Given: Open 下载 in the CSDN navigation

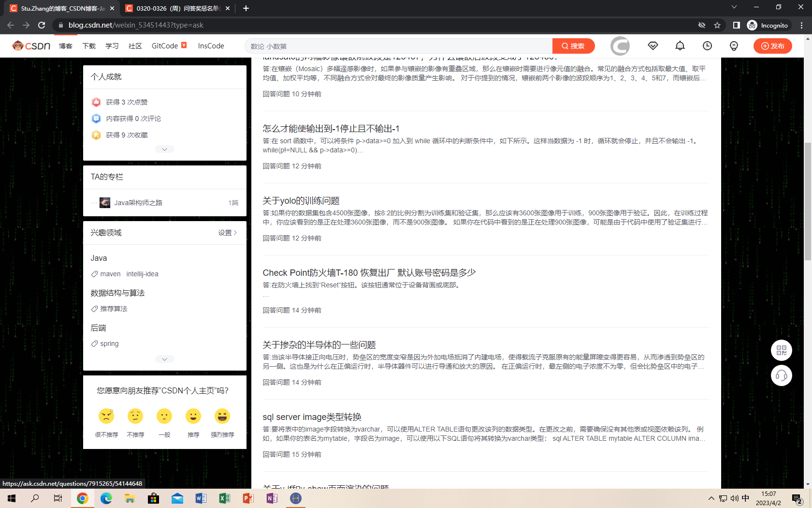Looking at the screenshot, I should click(89, 46).
